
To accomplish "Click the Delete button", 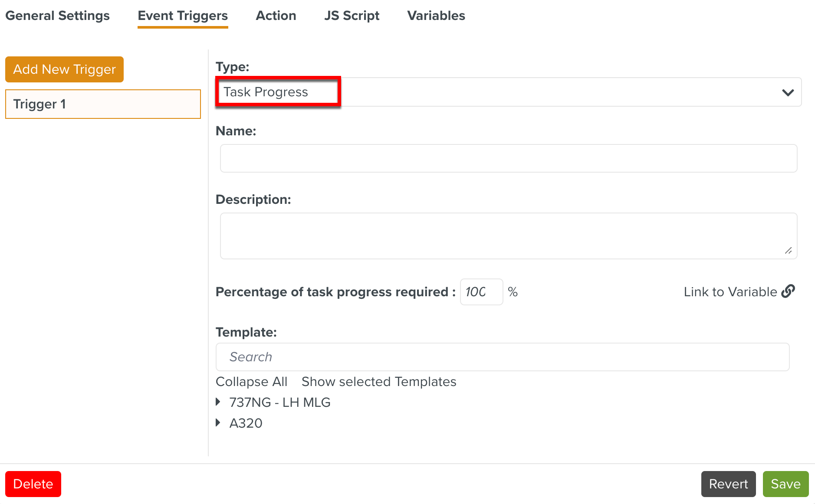I will coord(33,484).
